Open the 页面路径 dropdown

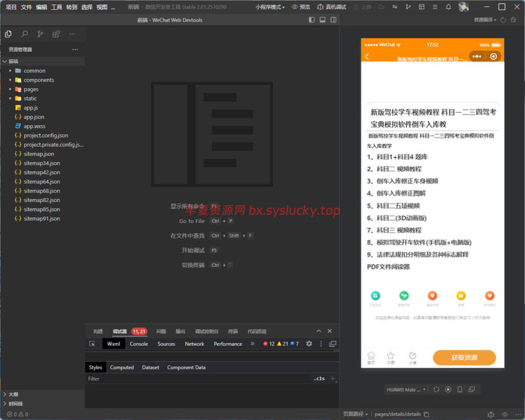pos(355,414)
